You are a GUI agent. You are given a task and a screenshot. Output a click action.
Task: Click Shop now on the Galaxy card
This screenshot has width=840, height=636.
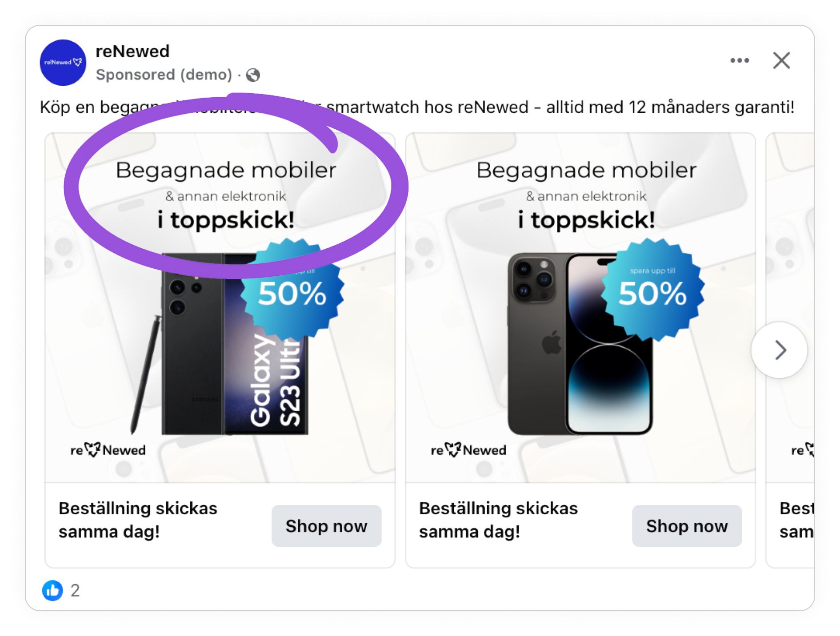tap(327, 526)
